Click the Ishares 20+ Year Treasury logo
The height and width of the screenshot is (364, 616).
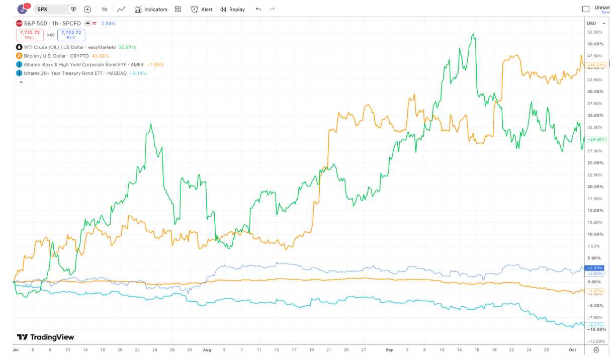tap(19, 73)
